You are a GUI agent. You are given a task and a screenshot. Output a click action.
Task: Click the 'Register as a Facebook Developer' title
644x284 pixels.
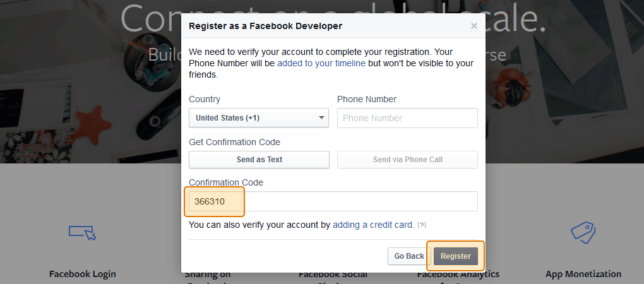tap(266, 26)
